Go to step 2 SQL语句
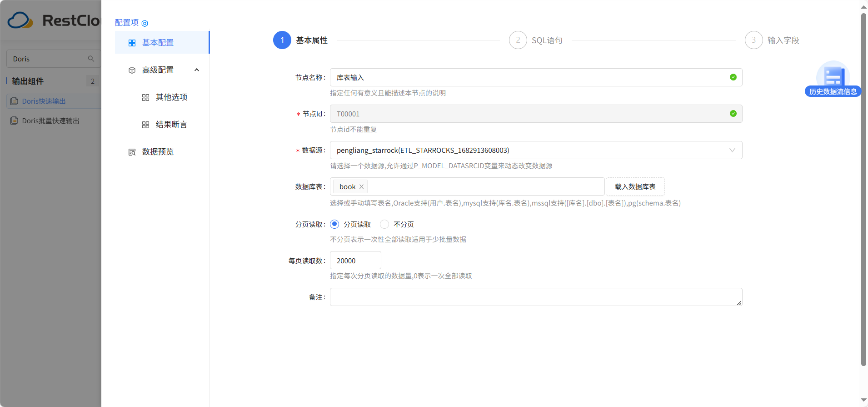 pos(536,40)
